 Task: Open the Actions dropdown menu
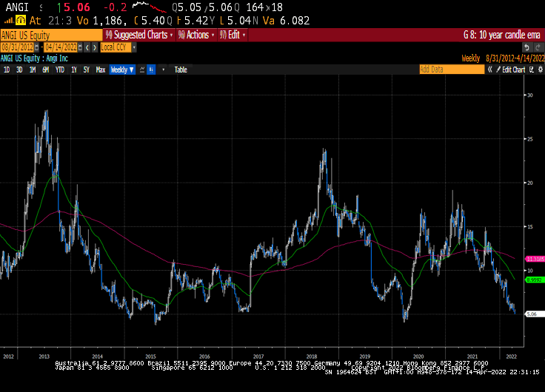pyautogui.click(x=196, y=35)
